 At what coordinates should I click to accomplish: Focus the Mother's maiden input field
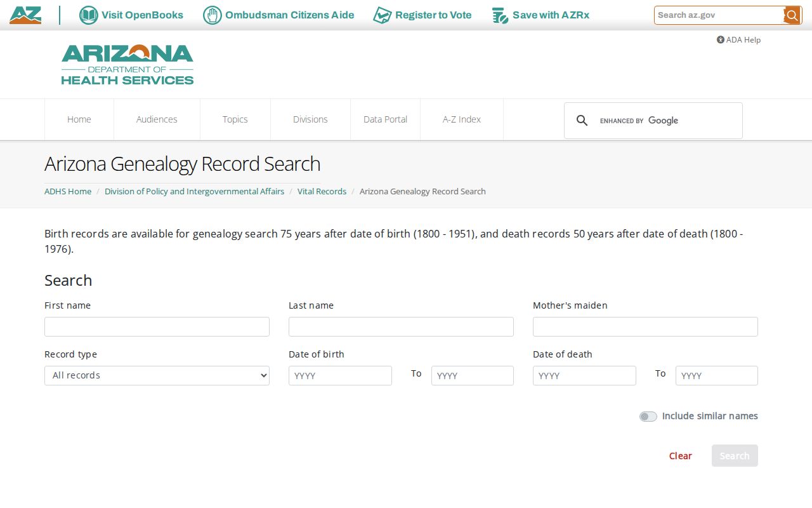645,326
